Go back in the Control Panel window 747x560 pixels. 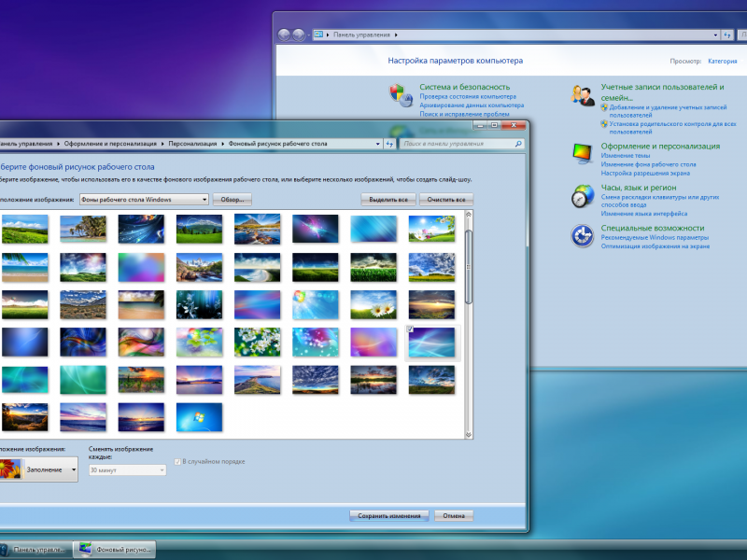pos(284,35)
